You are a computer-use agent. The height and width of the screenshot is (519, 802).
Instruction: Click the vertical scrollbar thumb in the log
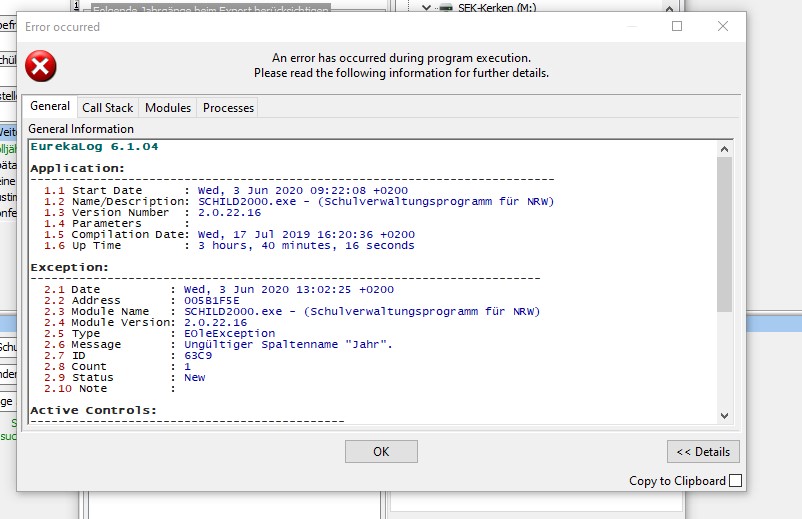click(x=724, y=232)
